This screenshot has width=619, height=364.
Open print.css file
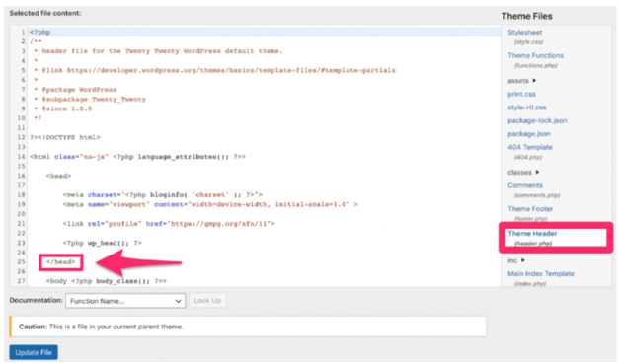coord(521,94)
